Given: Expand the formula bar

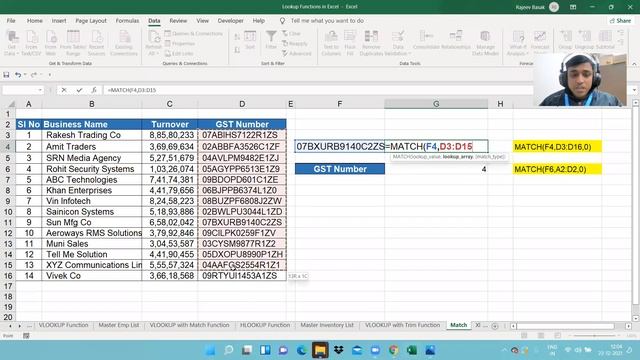Looking at the screenshot, I should [x=634, y=90].
